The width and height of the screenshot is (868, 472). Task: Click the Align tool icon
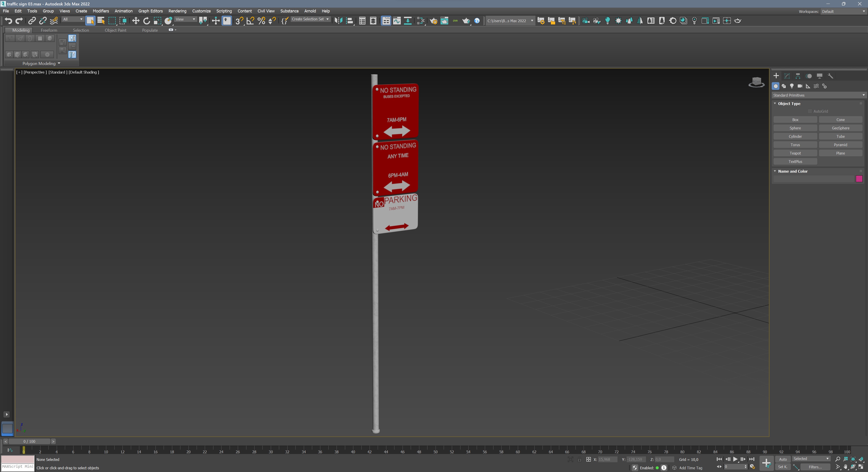[350, 21]
